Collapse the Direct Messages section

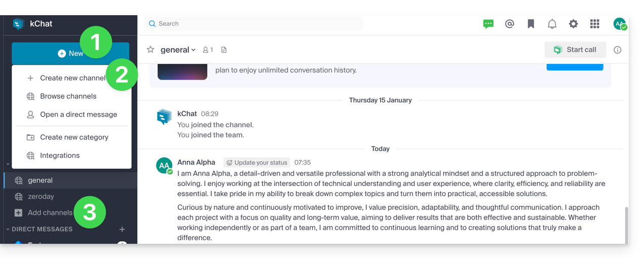(x=8, y=229)
